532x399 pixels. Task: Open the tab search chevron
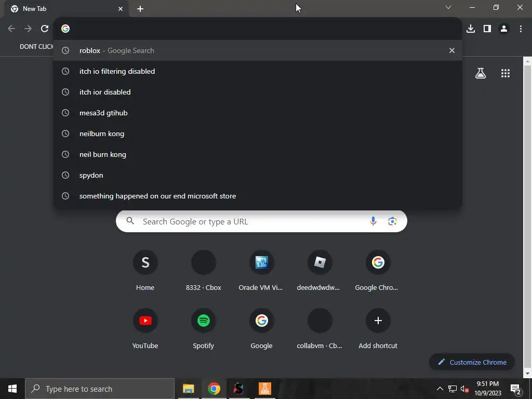(x=448, y=7)
